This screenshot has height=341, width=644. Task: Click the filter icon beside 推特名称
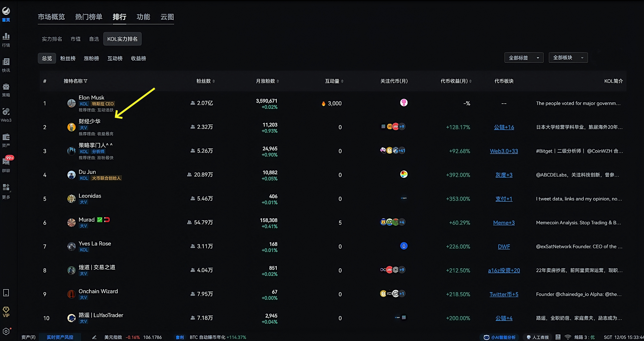[x=86, y=81]
